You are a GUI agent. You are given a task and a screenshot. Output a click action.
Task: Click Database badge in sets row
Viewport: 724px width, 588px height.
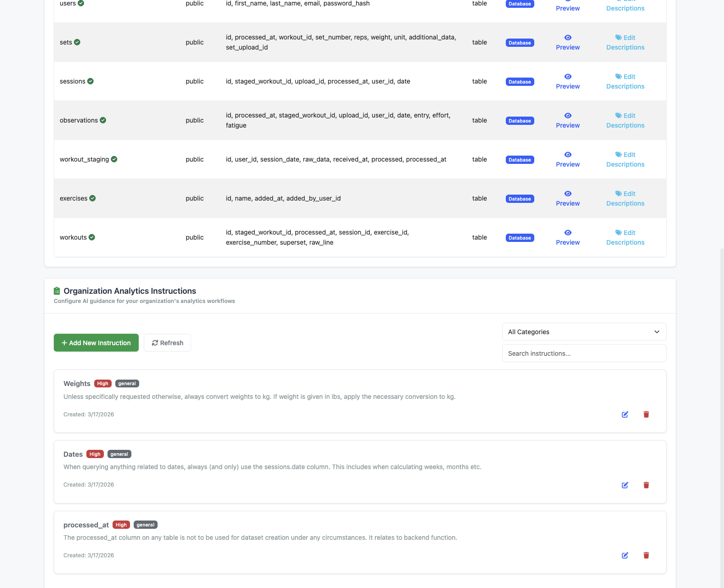click(x=520, y=43)
